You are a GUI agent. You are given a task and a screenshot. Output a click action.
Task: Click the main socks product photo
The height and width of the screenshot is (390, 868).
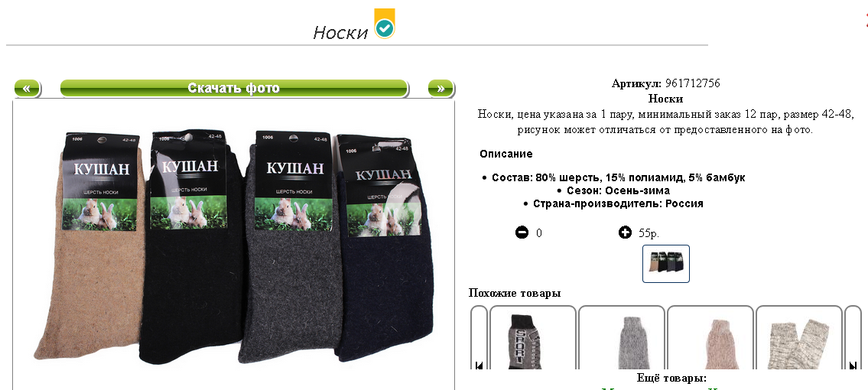click(233, 245)
